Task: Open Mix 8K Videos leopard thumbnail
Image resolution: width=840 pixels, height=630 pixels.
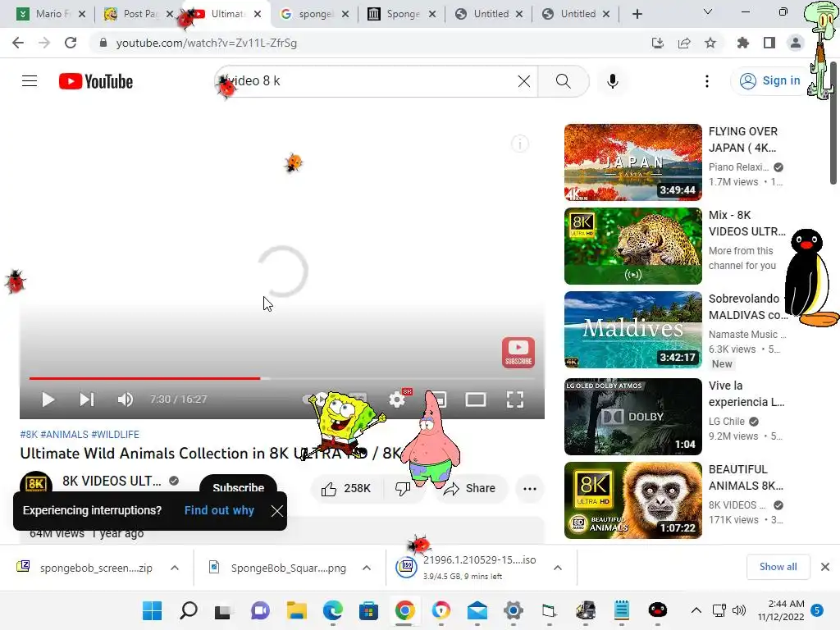Action: (x=632, y=246)
